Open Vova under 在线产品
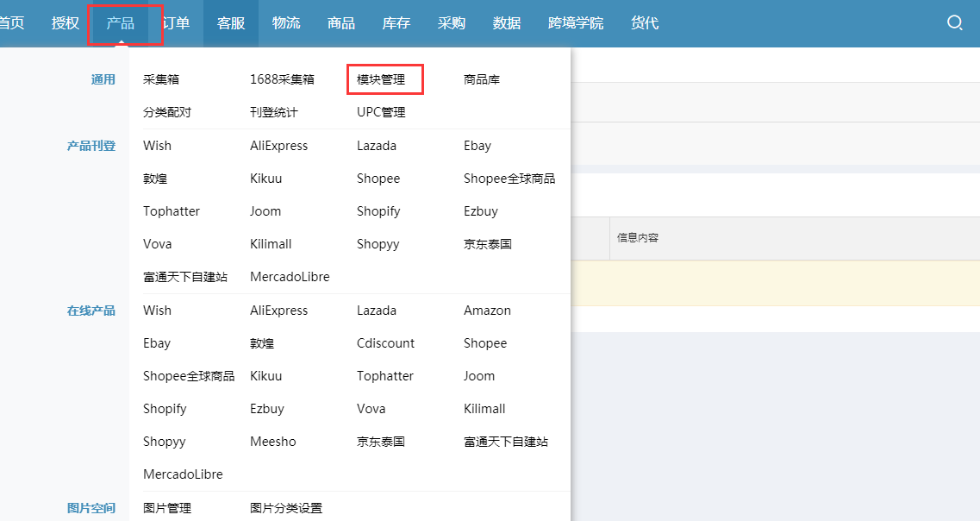This screenshot has height=521, width=980. coord(371,409)
